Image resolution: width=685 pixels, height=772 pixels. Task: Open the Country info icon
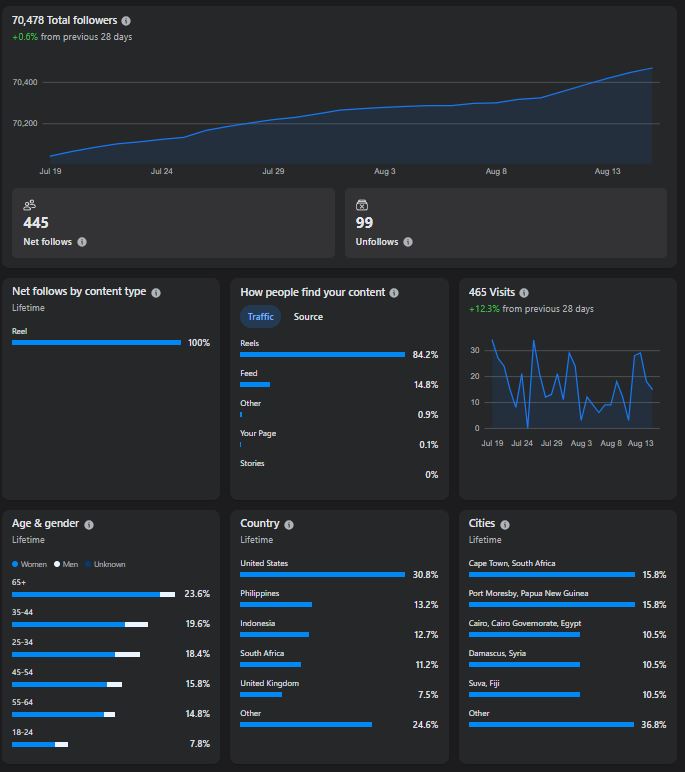289,525
